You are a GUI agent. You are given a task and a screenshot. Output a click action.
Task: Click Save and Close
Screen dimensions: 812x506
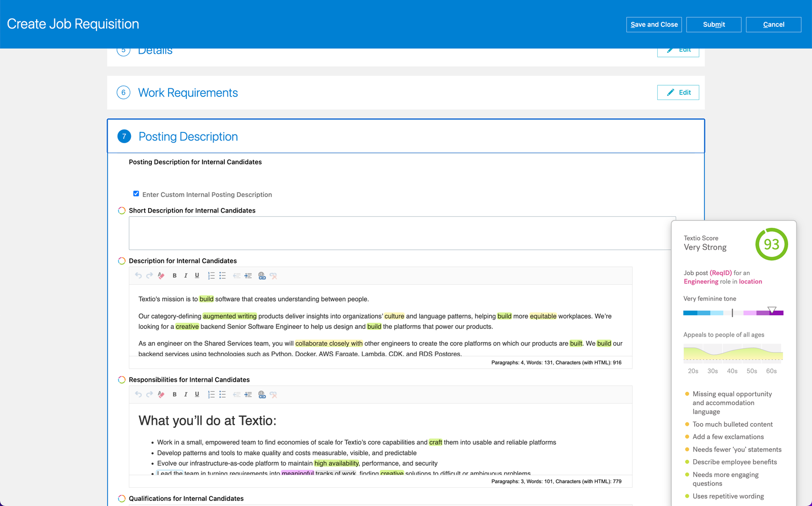point(654,24)
